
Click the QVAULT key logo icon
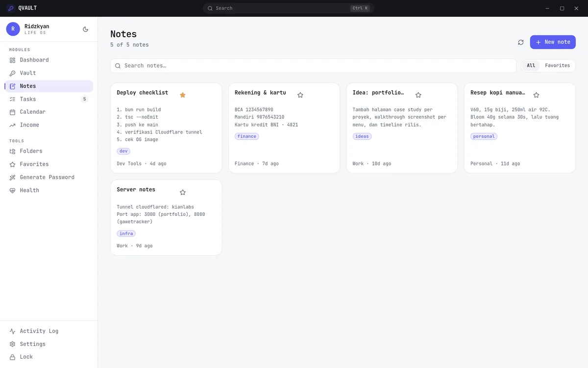pos(11,8)
